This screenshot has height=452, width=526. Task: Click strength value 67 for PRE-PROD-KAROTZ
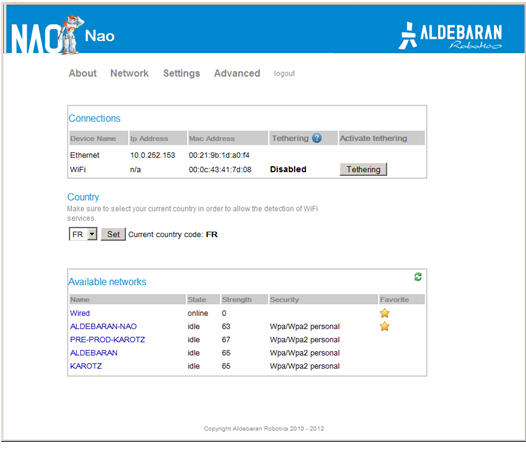[226, 340]
